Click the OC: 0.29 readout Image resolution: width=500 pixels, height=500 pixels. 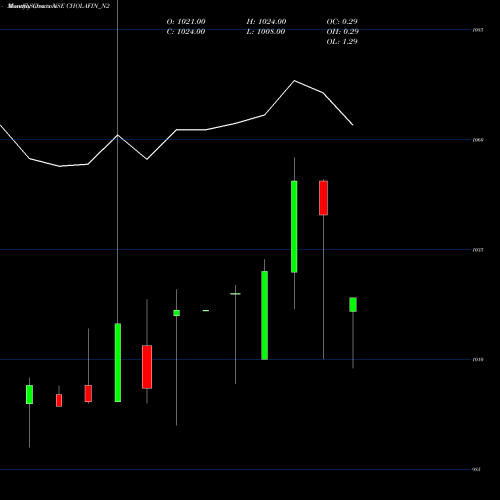tap(342, 22)
